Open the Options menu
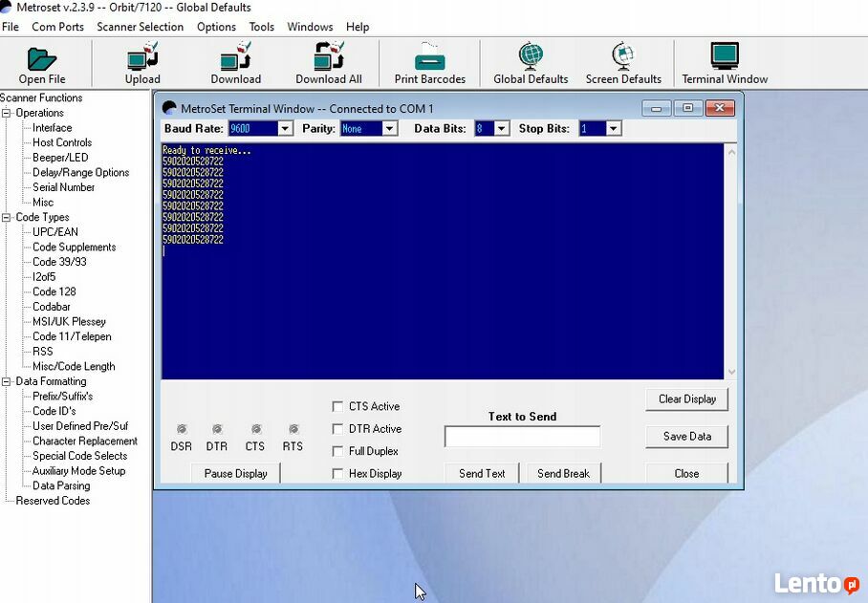868x603 pixels. (x=216, y=27)
